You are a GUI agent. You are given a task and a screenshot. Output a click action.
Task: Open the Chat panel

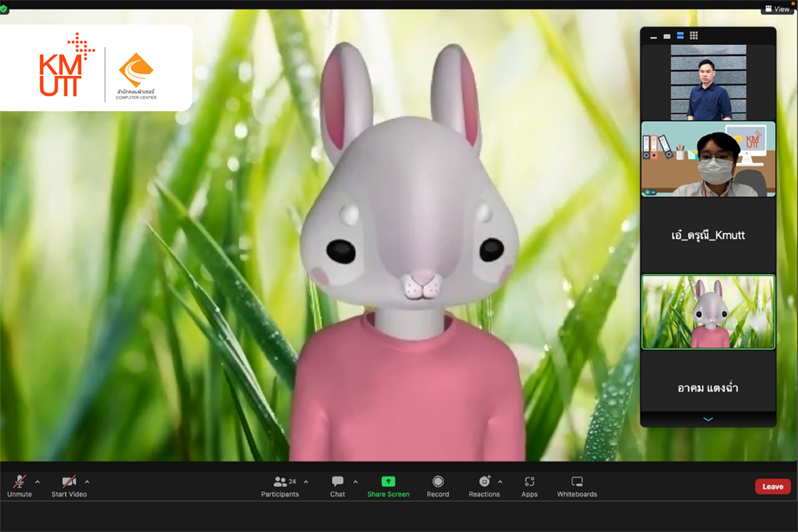pos(338,485)
